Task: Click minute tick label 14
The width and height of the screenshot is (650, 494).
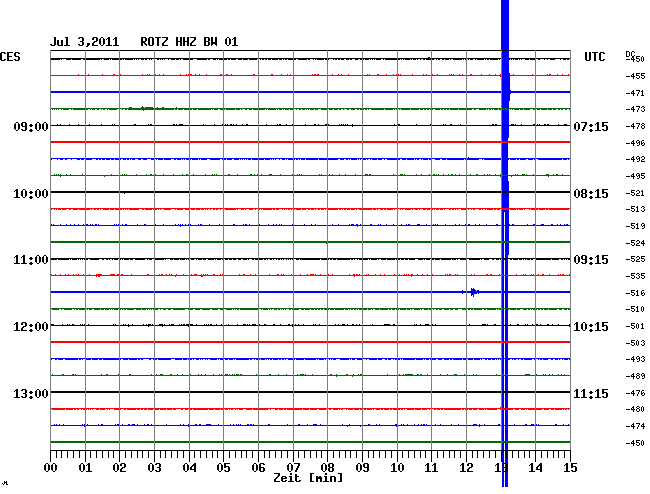Action: click(x=535, y=468)
